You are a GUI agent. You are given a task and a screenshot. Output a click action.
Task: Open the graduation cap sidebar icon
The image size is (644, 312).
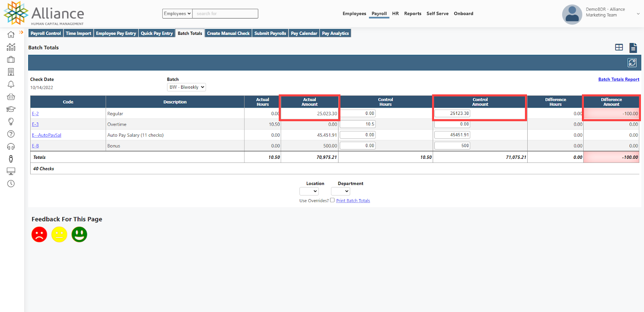(11, 109)
